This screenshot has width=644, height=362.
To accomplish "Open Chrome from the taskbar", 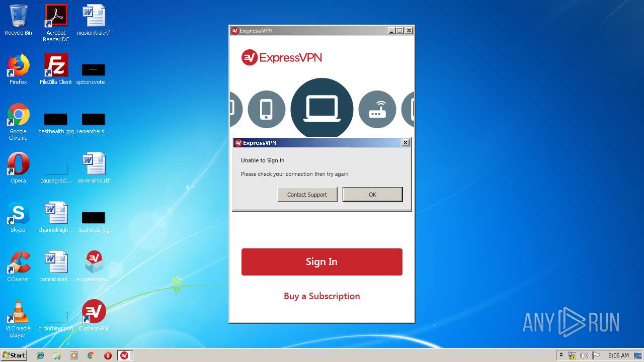I will pos(91,355).
